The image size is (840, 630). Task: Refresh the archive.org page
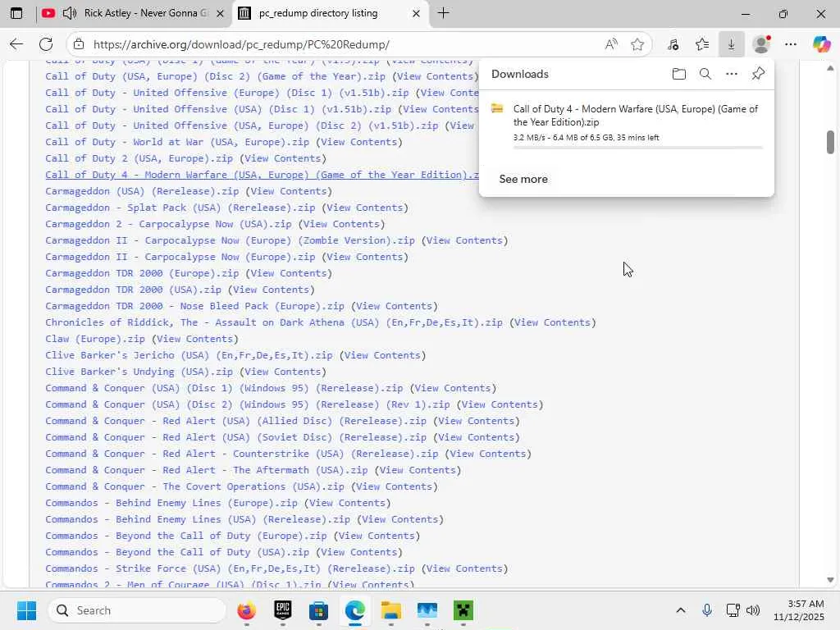[x=46, y=44]
